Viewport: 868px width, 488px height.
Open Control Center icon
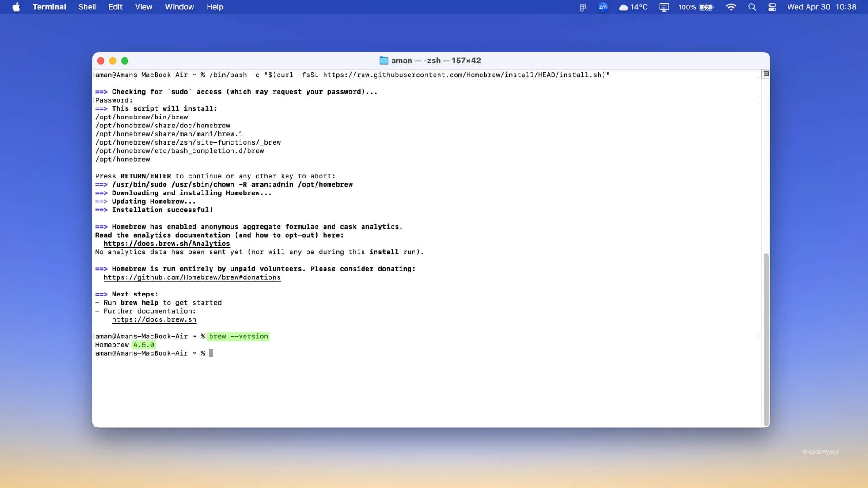pos(772,7)
